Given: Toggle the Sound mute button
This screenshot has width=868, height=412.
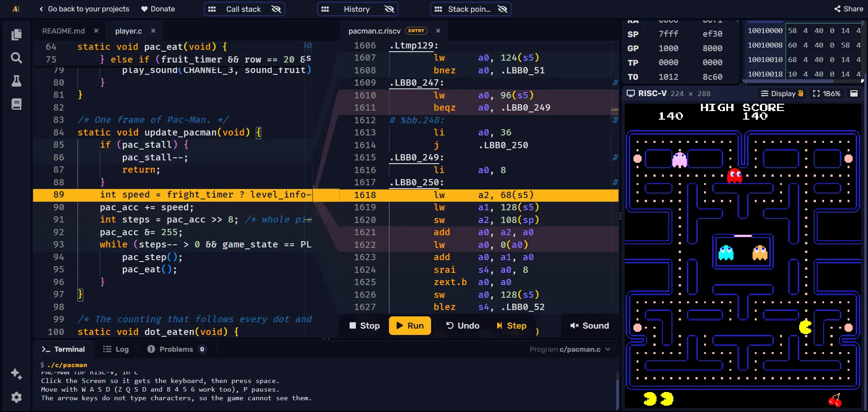Looking at the screenshot, I should pos(590,326).
